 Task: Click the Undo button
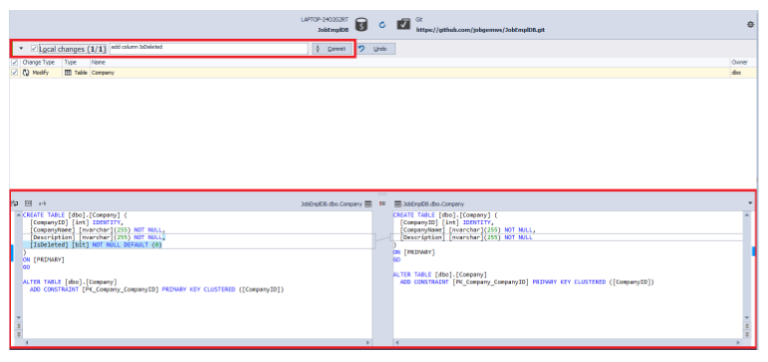click(376, 49)
